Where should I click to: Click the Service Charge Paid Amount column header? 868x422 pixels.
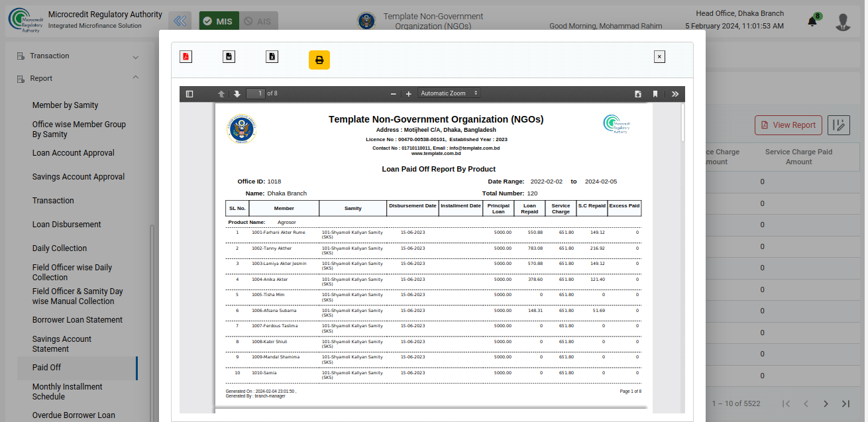798,157
